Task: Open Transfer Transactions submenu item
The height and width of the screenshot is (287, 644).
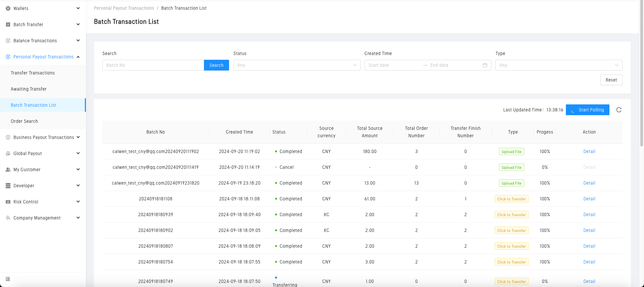Action: [x=33, y=73]
